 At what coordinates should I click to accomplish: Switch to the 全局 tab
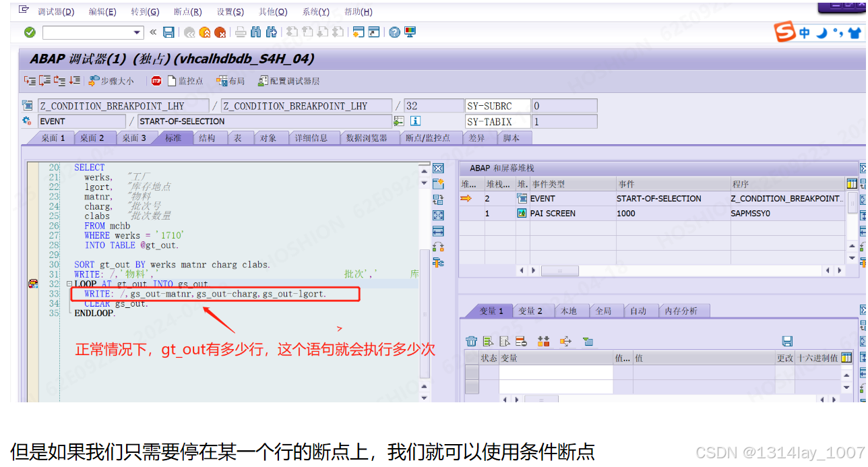(603, 311)
